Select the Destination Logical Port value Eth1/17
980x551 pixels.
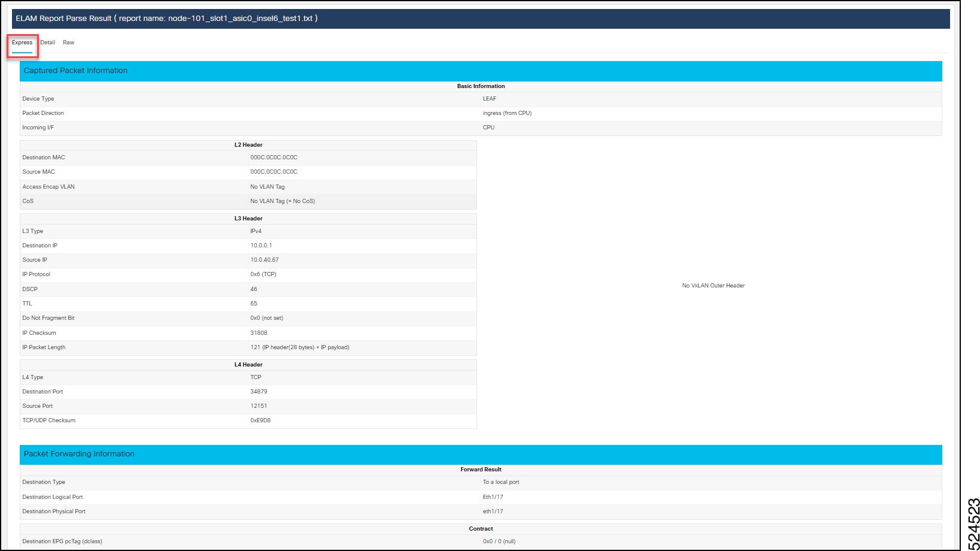(x=492, y=496)
